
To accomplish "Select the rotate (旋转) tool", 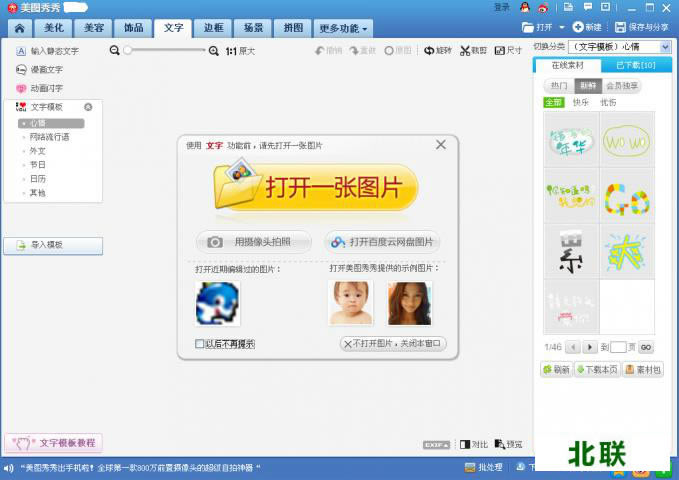I will 437,50.
